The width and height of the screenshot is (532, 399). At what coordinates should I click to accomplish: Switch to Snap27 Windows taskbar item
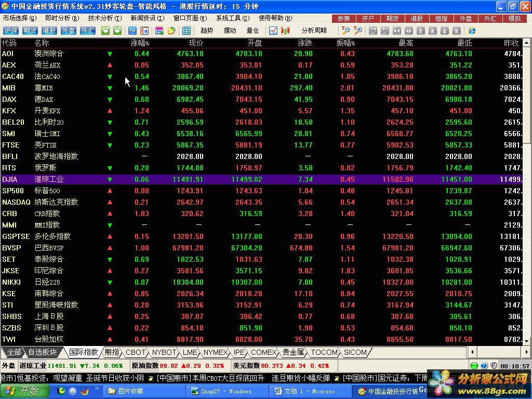click(228, 391)
